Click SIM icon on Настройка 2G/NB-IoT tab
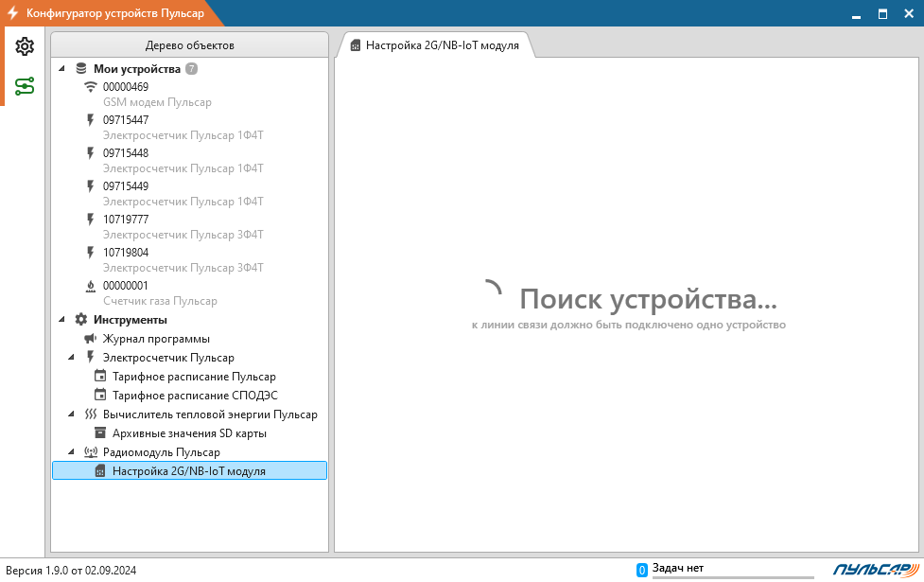The image size is (924, 582). point(356,45)
